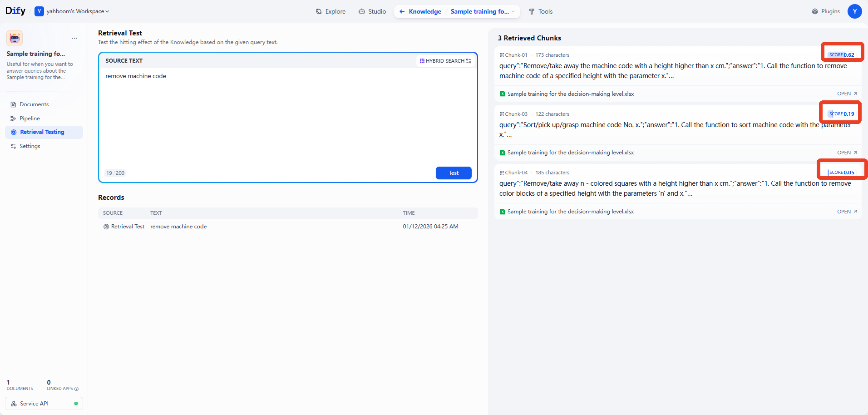Open Documents in the sidebar
Image resolution: width=868 pixels, height=415 pixels.
coord(44,104)
